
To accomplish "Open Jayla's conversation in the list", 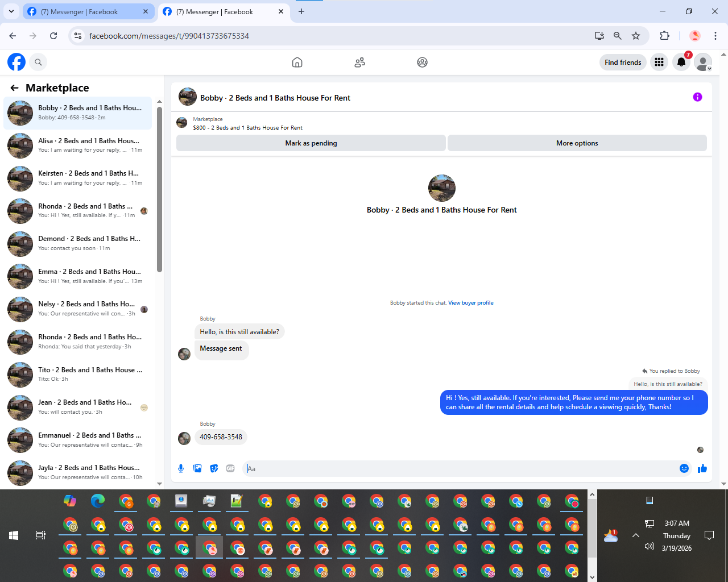I will pyautogui.click(x=78, y=473).
